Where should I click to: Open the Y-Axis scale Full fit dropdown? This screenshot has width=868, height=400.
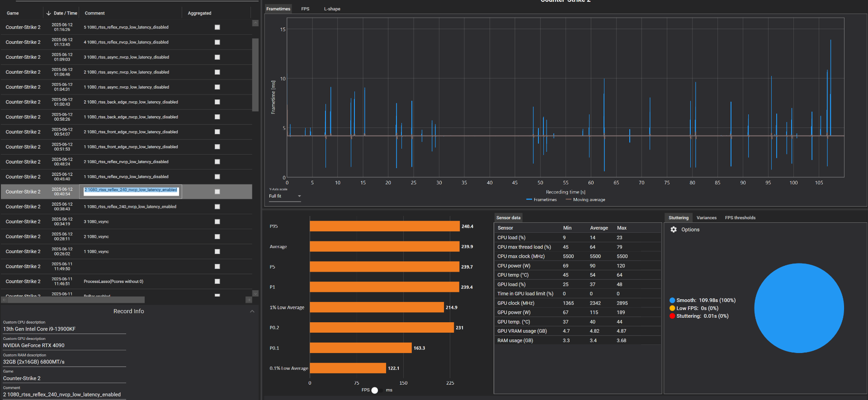(x=285, y=196)
